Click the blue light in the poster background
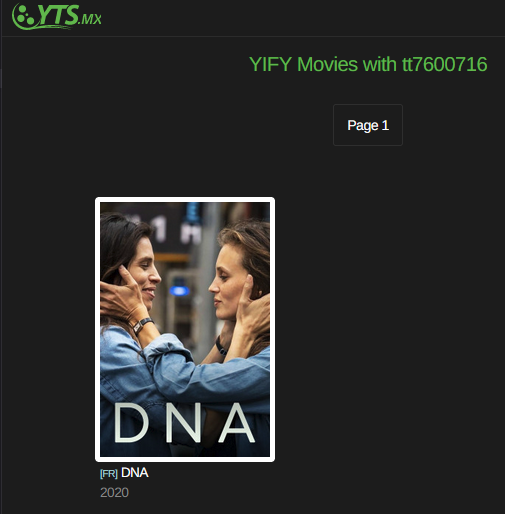This screenshot has width=505, height=514. [x=179, y=290]
